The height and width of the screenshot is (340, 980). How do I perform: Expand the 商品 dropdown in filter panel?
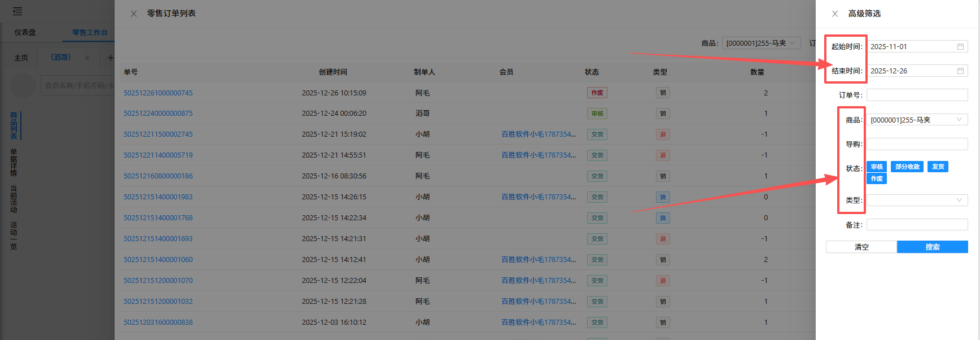tap(917, 120)
